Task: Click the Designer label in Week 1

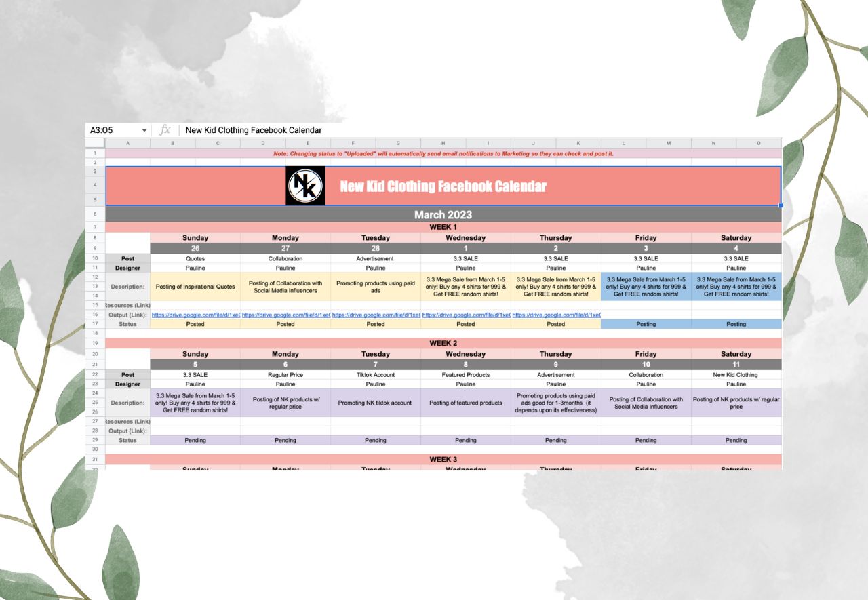Action: [127, 268]
